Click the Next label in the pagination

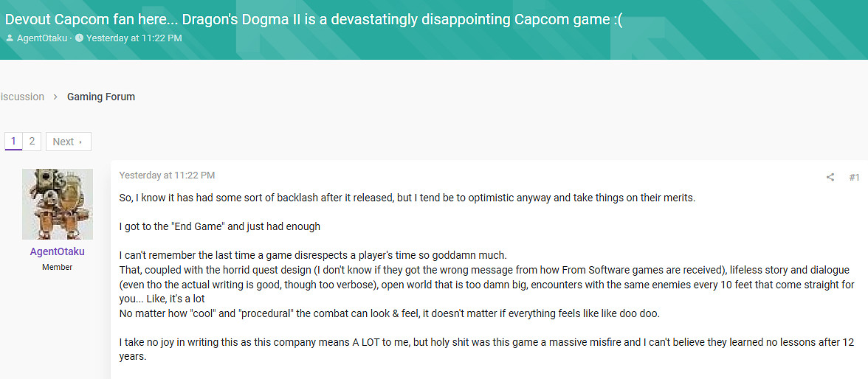click(63, 142)
